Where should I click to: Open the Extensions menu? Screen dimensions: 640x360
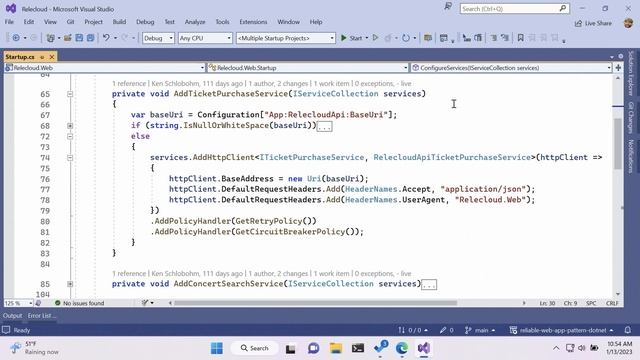[x=253, y=22]
